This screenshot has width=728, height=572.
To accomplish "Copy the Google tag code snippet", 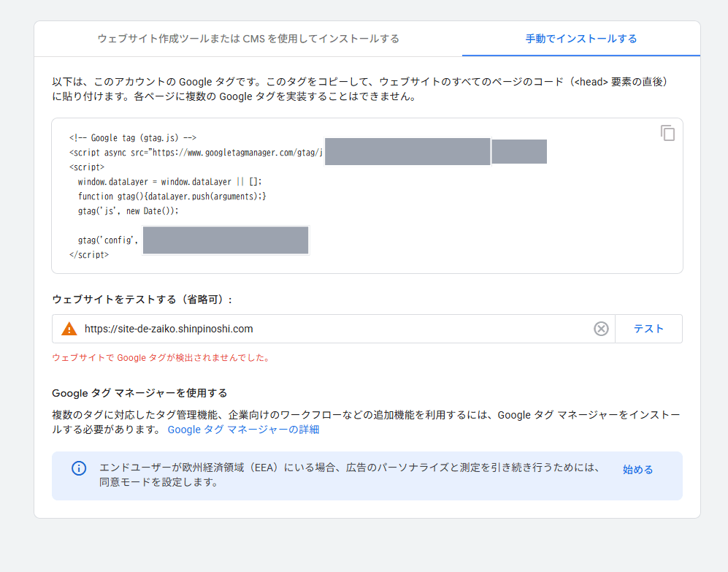I will pos(667,134).
